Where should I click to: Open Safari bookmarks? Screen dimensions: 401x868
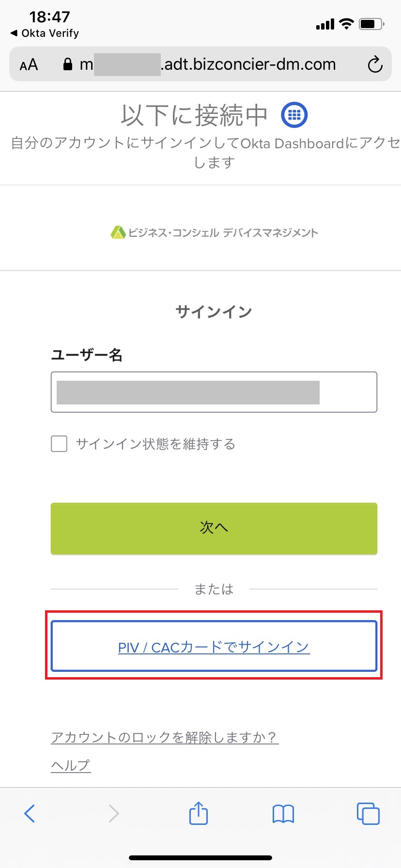point(283,814)
